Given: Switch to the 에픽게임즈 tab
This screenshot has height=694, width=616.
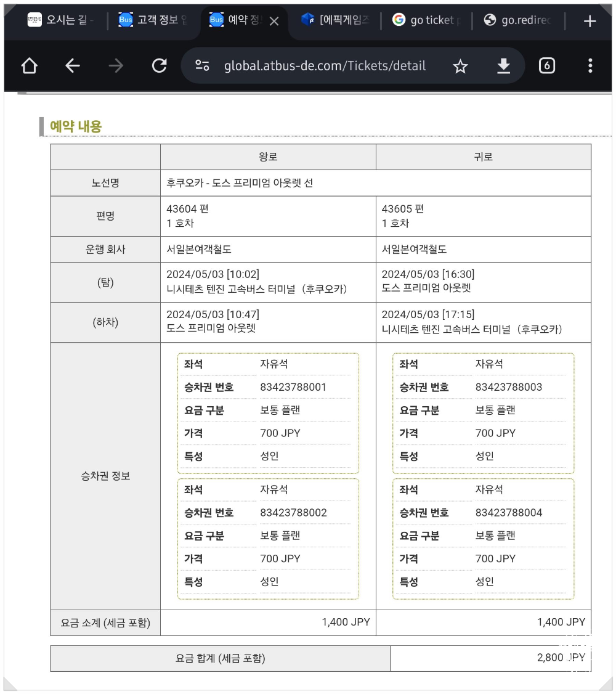Looking at the screenshot, I should [335, 20].
